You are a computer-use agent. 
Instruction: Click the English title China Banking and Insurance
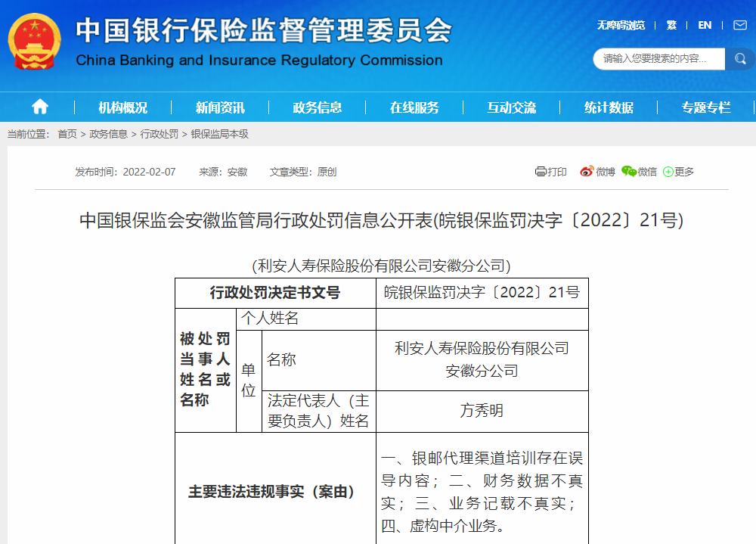pos(259,61)
